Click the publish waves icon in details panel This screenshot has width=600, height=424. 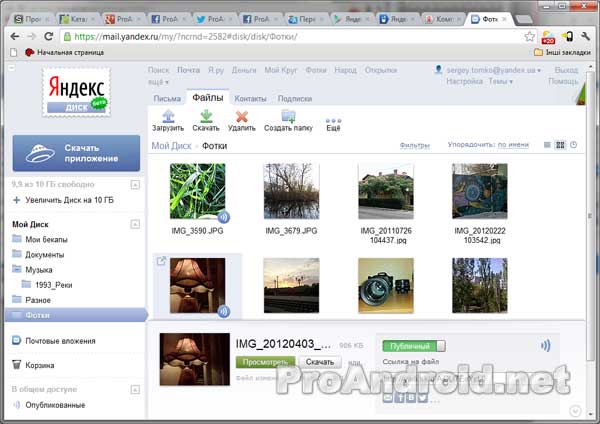click(x=546, y=346)
